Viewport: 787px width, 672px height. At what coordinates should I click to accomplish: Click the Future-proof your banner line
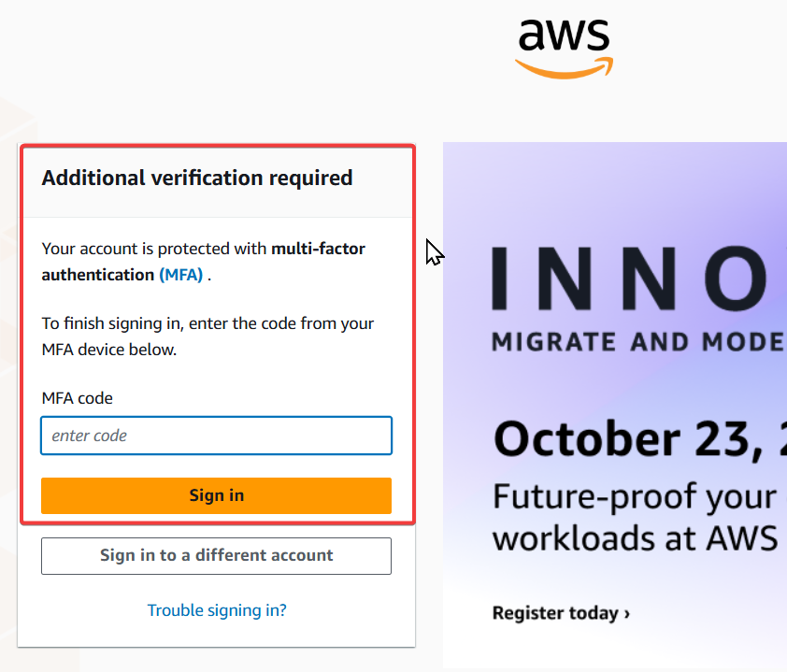click(x=634, y=495)
